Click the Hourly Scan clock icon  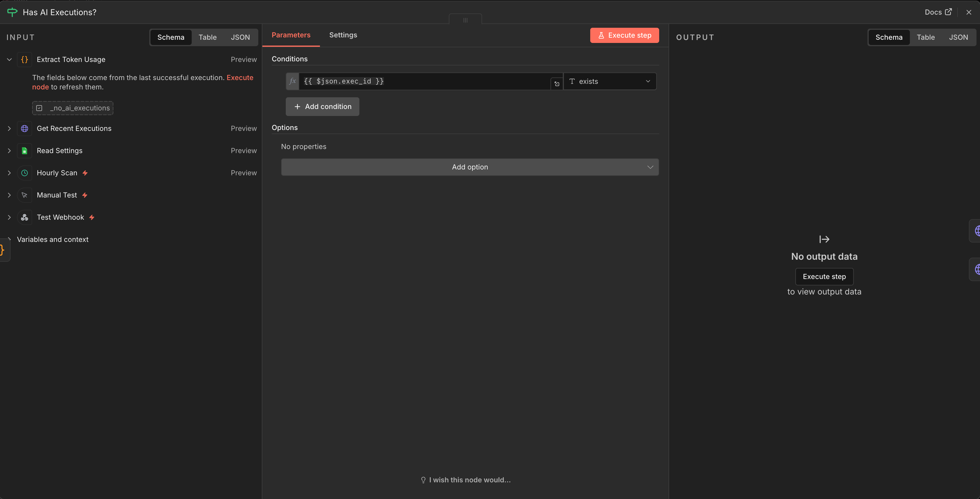coord(24,173)
